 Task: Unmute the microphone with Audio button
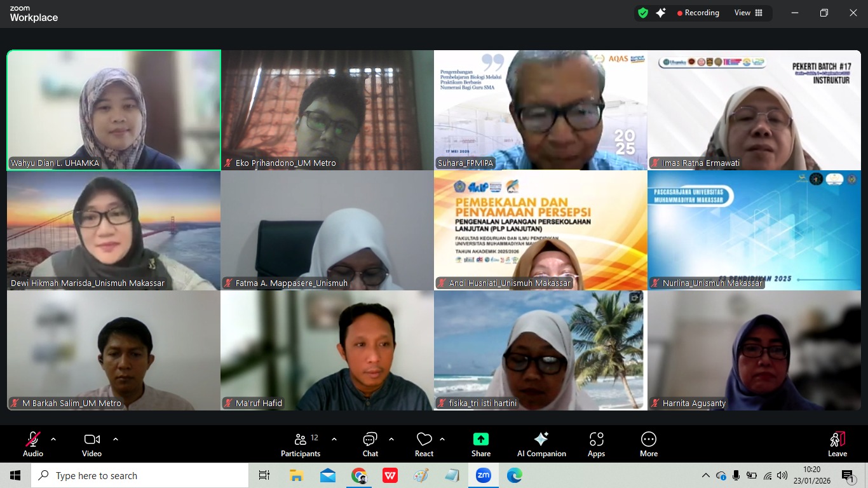[33, 444]
